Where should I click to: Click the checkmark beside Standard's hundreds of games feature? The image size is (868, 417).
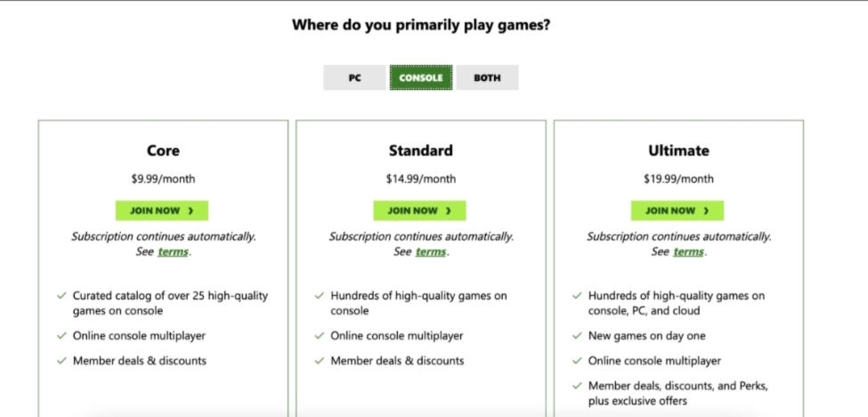click(320, 296)
